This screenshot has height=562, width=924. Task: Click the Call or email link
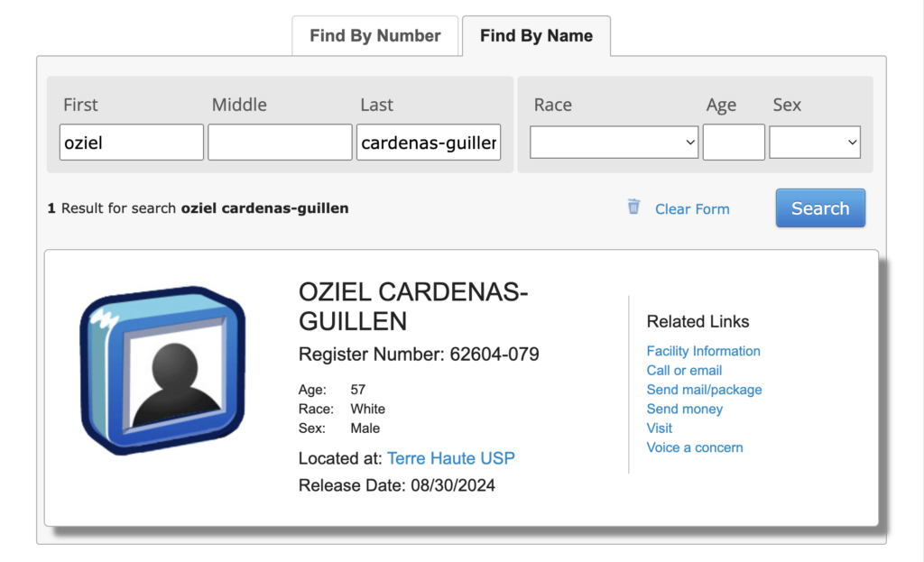[684, 370]
